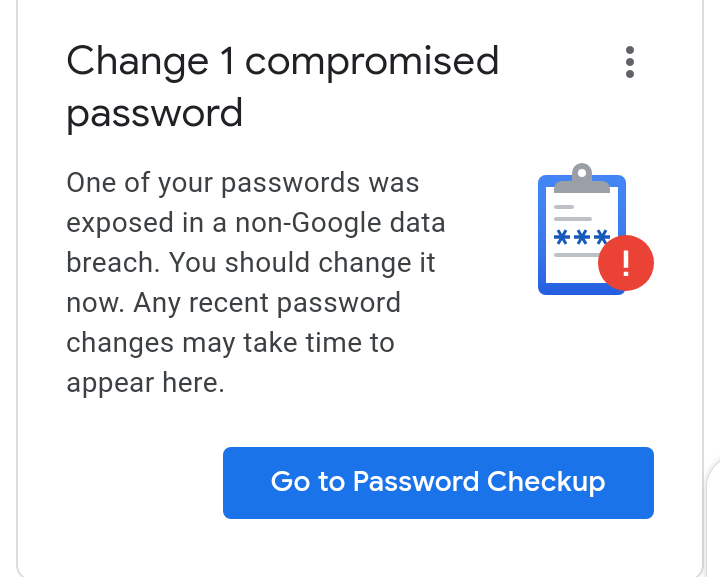The width and height of the screenshot is (720, 577).
Task: Click the word 'breach' in the description
Action: [x=110, y=263]
